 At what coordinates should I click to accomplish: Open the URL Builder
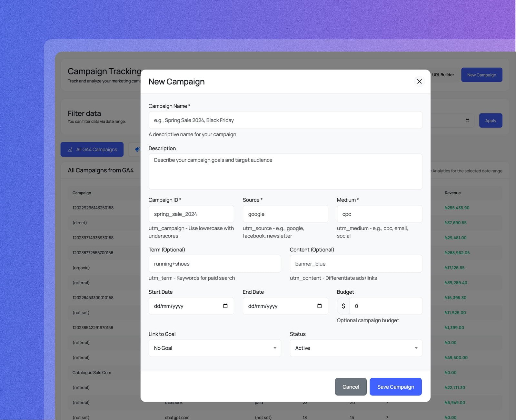tap(443, 74)
